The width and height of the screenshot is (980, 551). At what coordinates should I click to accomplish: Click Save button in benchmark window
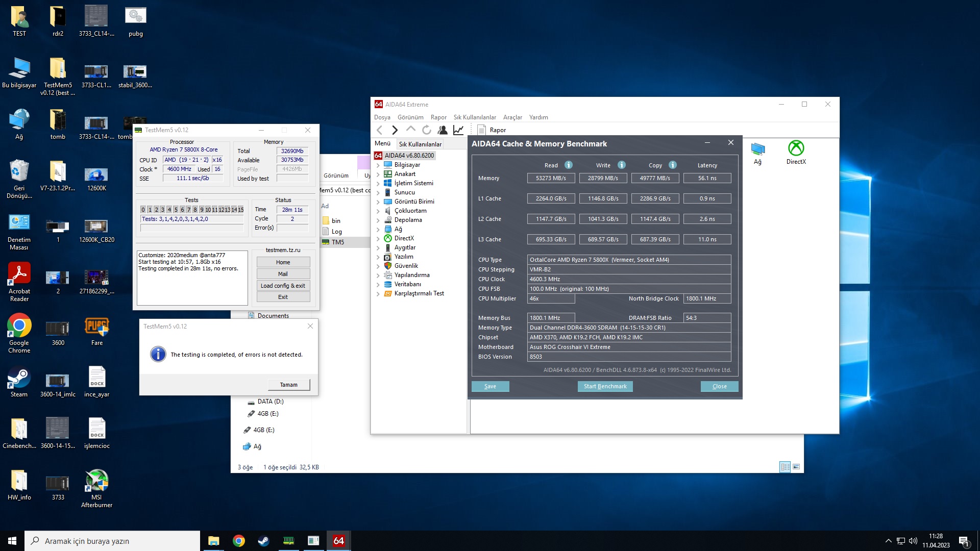(x=490, y=386)
